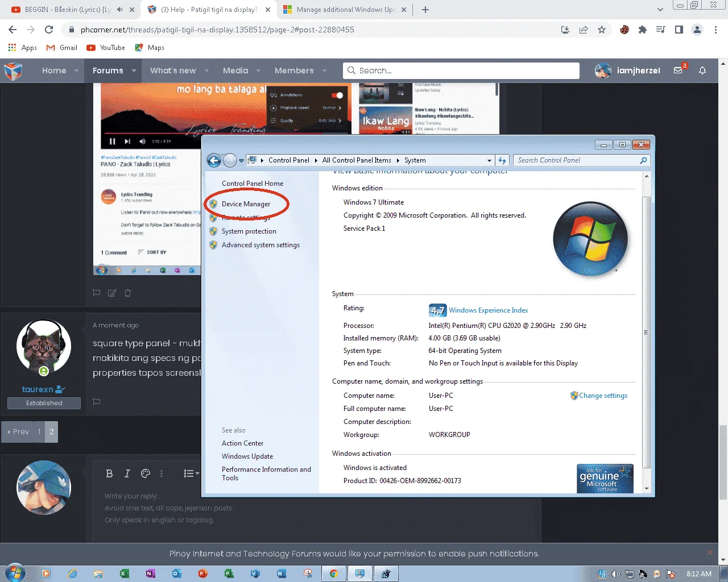
Task: Click Windows Start orb
Action: 15,573
